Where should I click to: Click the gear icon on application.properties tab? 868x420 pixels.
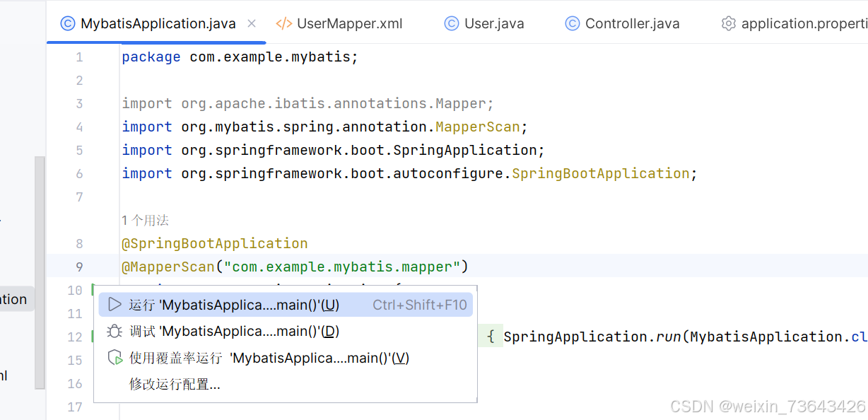pos(729,23)
